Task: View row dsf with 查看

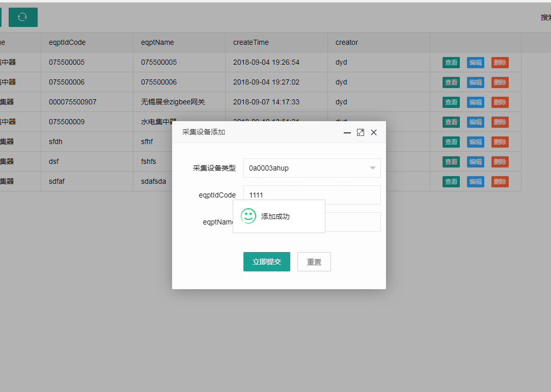Action: 451,161
